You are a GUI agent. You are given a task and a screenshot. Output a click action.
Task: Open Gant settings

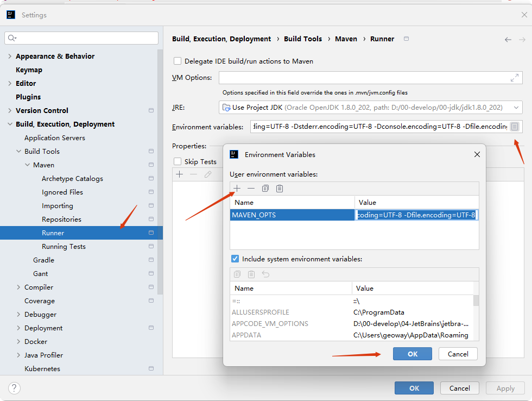click(x=40, y=273)
